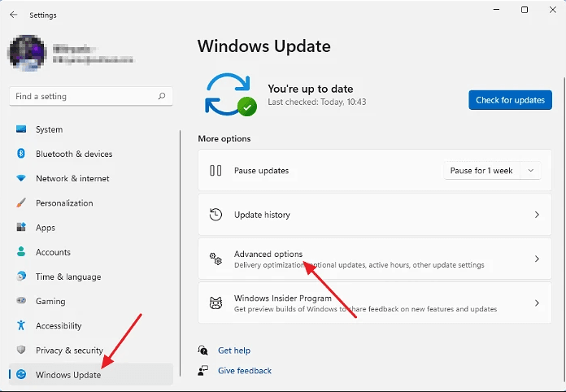
Task: Open Time & language settings
Action: point(91,277)
